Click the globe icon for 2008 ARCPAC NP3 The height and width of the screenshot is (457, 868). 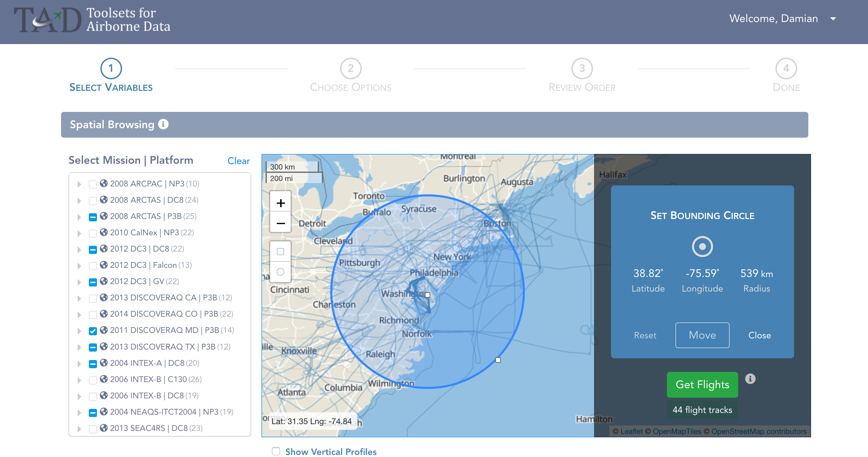[104, 183]
